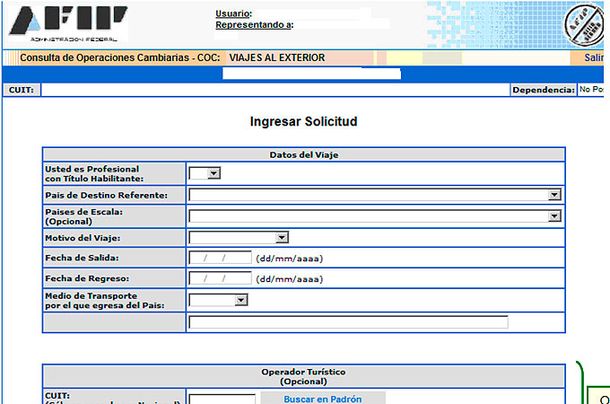Open the 'Paises de Escala' optional dropdown
The height and width of the screenshot is (404, 610).
(374, 216)
